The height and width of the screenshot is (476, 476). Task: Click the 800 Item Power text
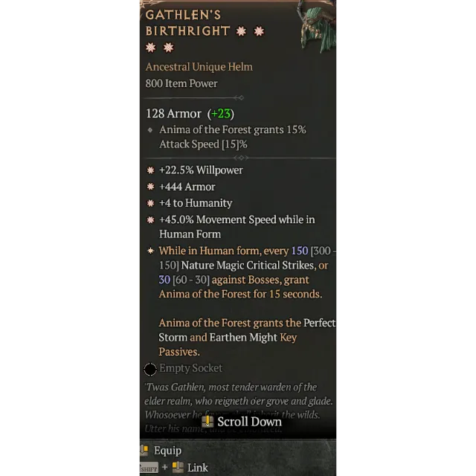click(181, 83)
